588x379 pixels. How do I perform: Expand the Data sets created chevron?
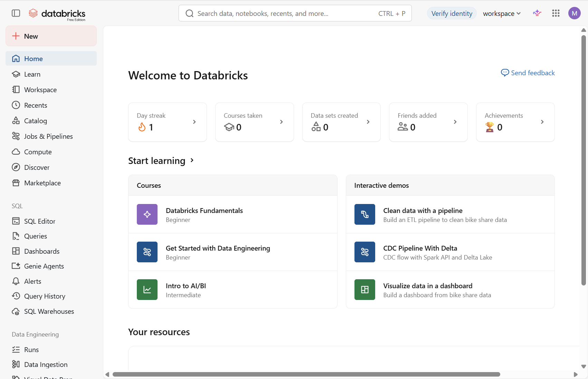(x=368, y=122)
